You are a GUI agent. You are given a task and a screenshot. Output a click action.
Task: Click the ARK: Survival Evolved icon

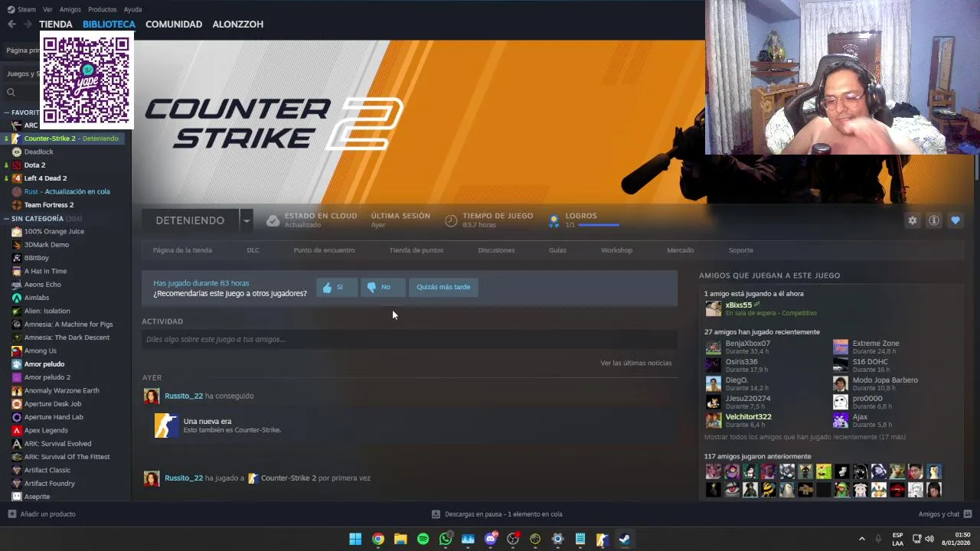(x=17, y=444)
